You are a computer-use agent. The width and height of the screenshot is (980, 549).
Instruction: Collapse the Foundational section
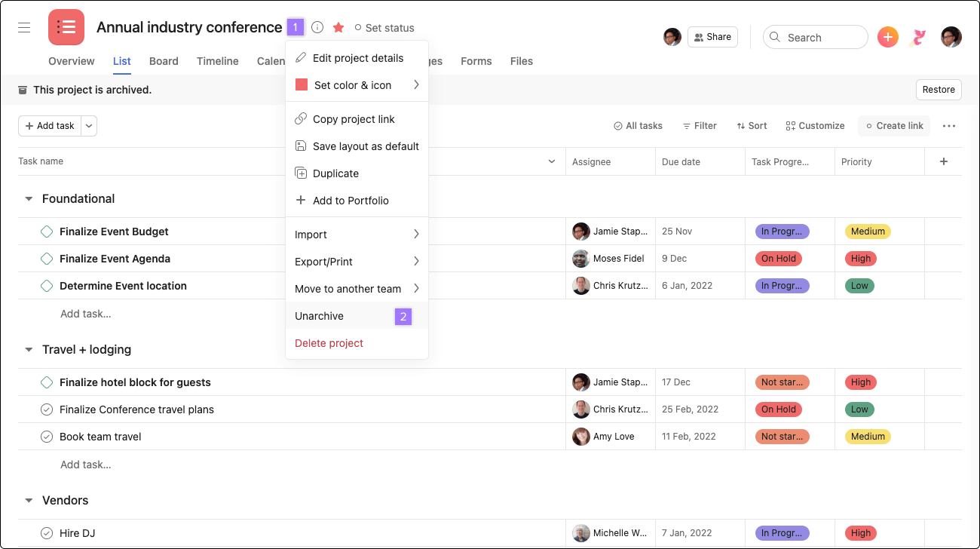29,199
